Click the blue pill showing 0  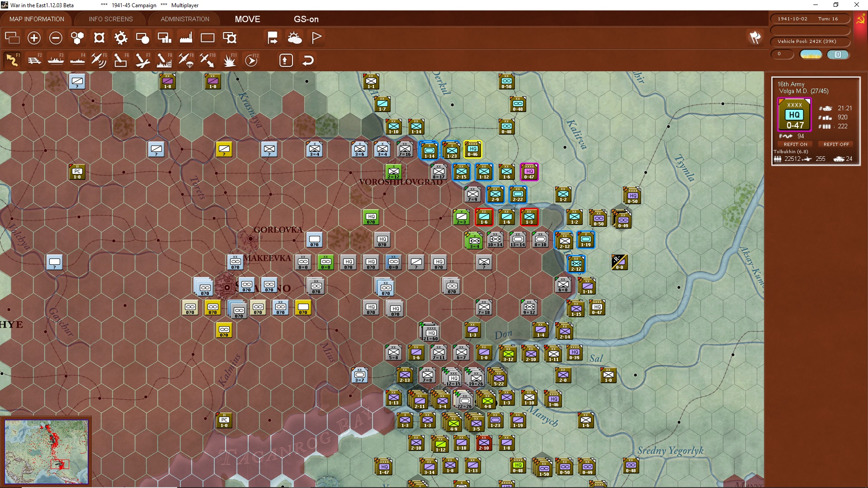coord(838,54)
